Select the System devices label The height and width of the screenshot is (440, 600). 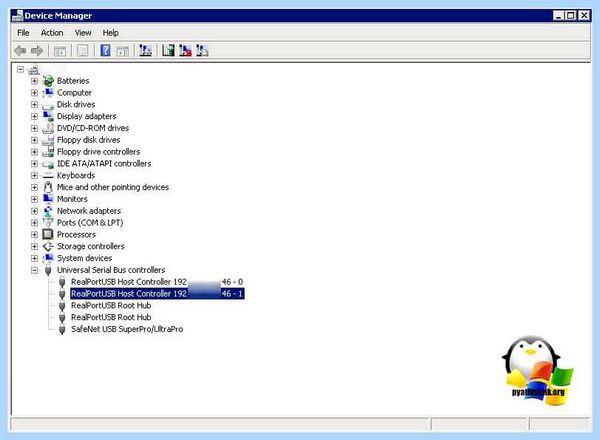(x=85, y=258)
